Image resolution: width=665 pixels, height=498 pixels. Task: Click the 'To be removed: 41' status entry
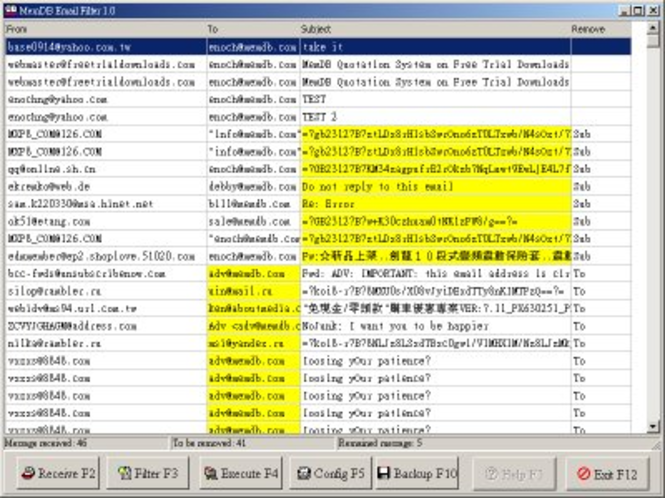(253, 443)
